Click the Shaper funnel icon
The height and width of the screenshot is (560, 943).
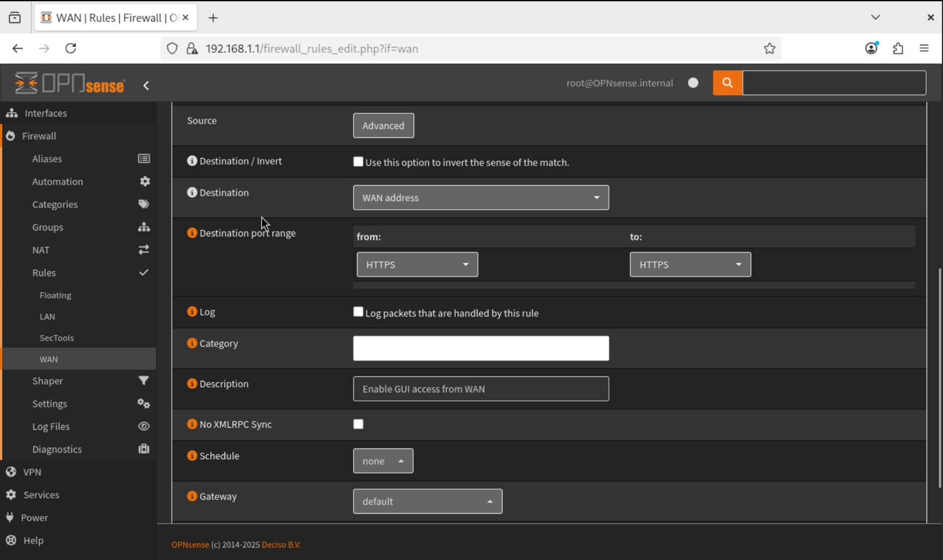click(x=144, y=380)
